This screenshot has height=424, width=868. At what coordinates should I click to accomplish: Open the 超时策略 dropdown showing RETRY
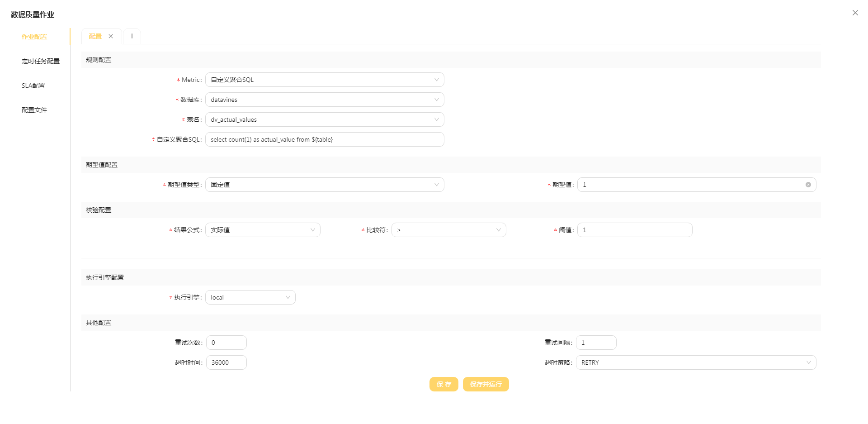pos(696,362)
